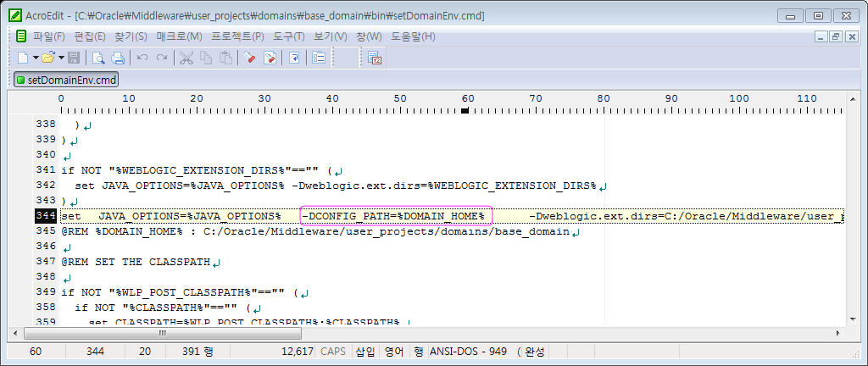
Task: Toggle the word wrap toolbar icon
Action: click(294, 58)
